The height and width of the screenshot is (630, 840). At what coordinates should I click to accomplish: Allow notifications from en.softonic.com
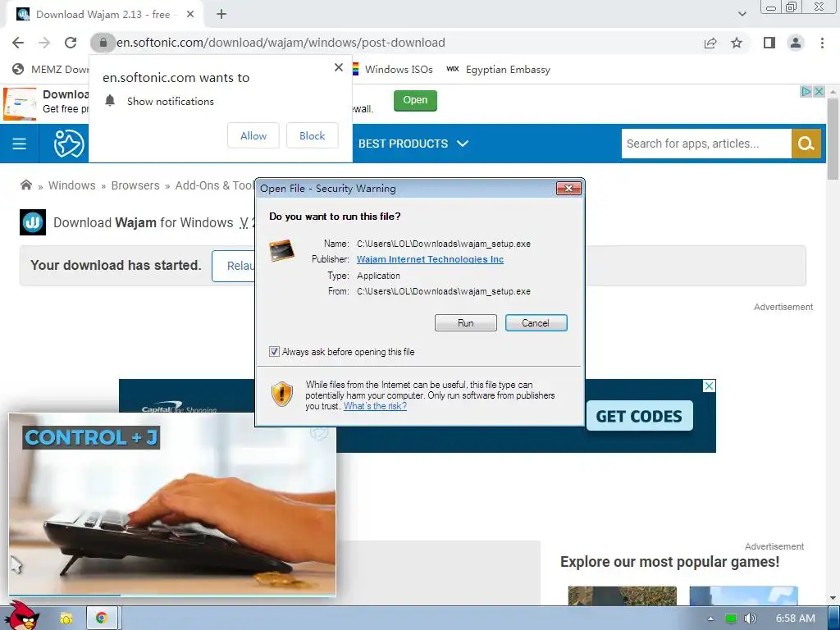coord(253,135)
